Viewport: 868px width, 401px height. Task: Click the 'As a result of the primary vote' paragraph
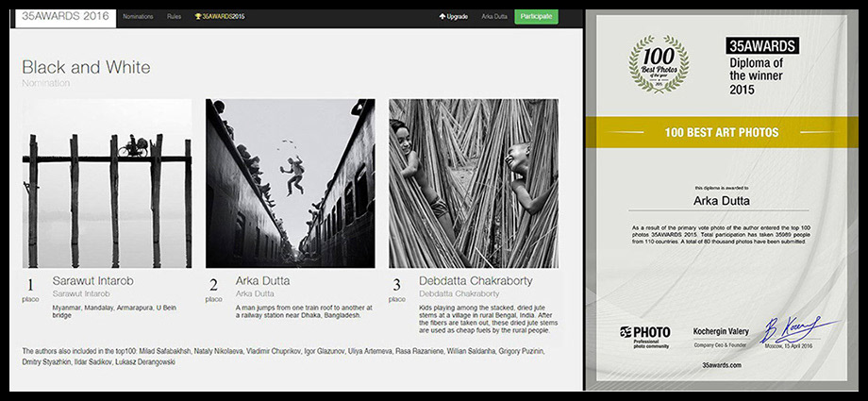(x=722, y=234)
